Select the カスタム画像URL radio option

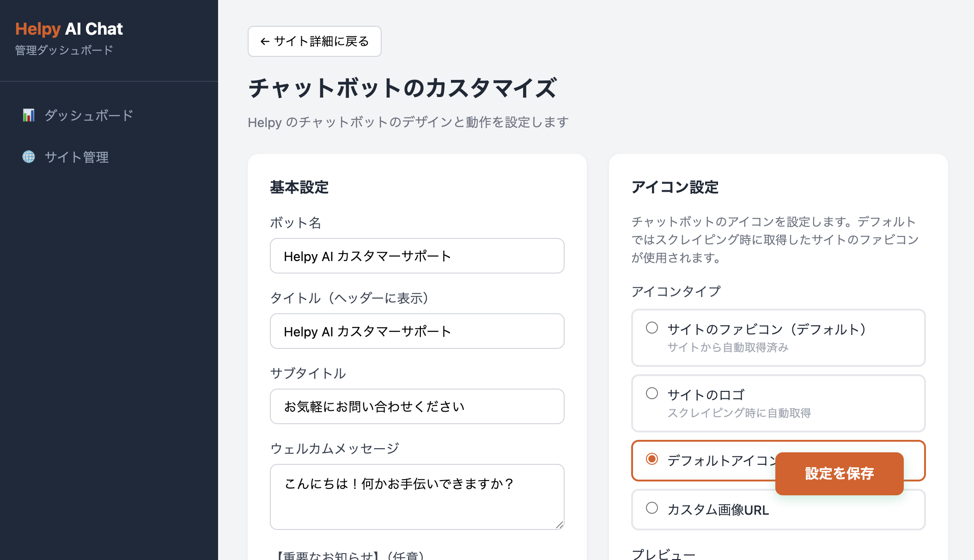(652, 508)
